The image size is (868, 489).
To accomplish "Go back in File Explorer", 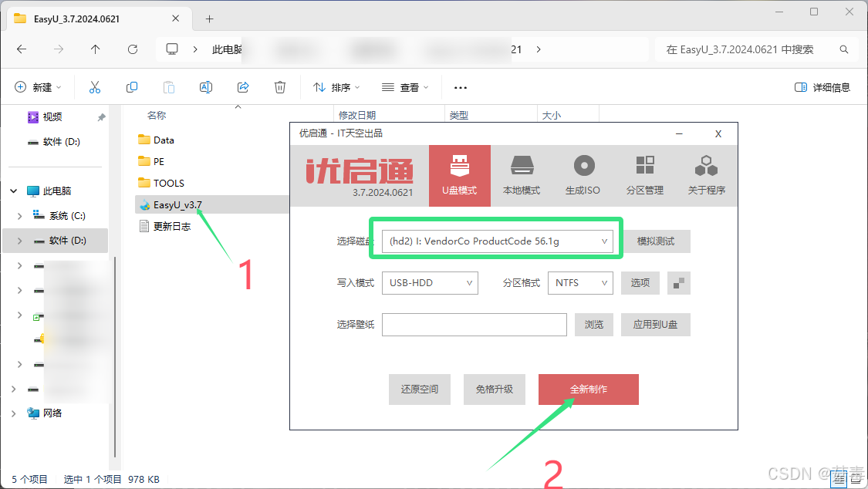I will pos(22,49).
